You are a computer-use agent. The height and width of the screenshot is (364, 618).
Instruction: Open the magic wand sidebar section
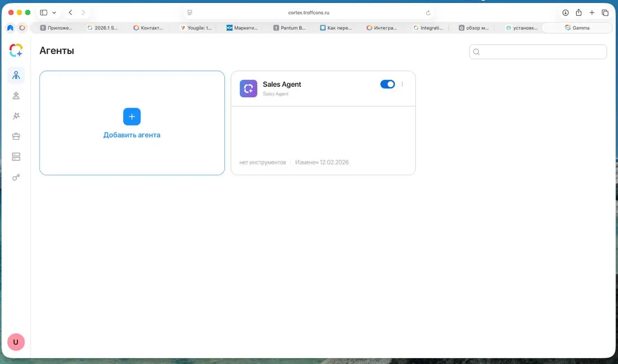click(x=16, y=116)
